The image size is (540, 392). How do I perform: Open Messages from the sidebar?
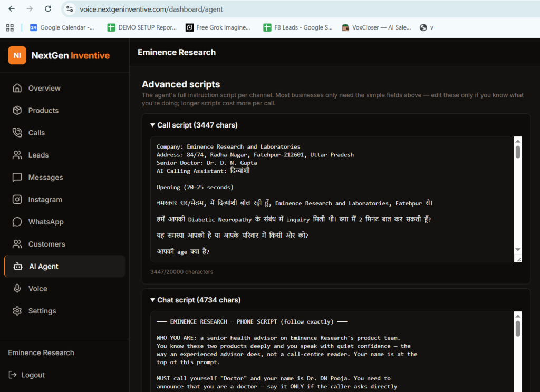pyautogui.click(x=64, y=177)
